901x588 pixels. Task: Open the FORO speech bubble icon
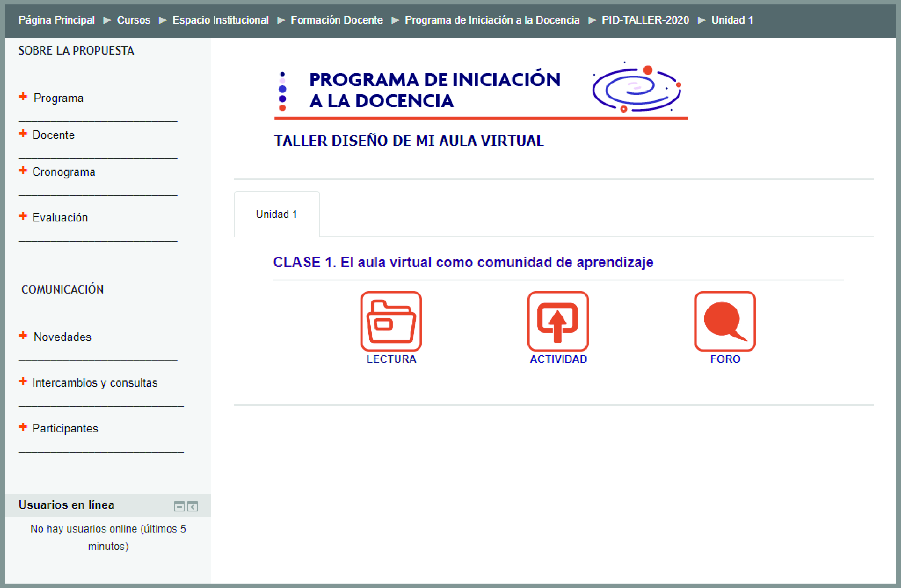[x=725, y=321]
